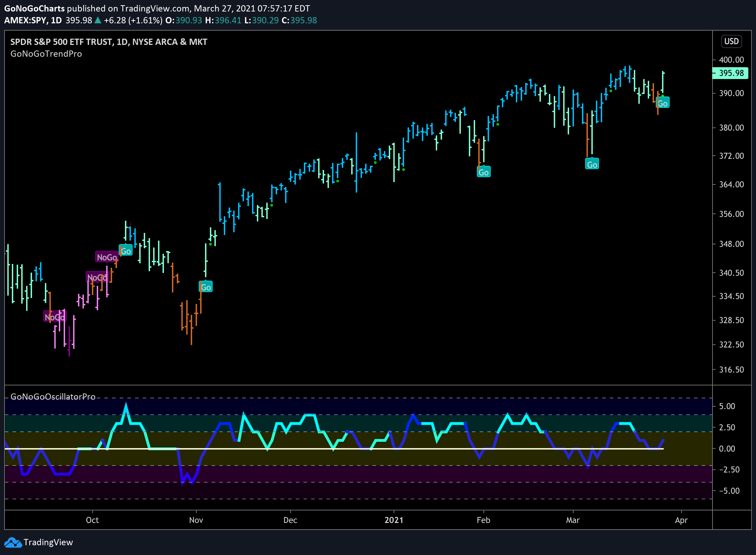
Task: Click the 2021 label on time axis
Action: [x=394, y=520]
